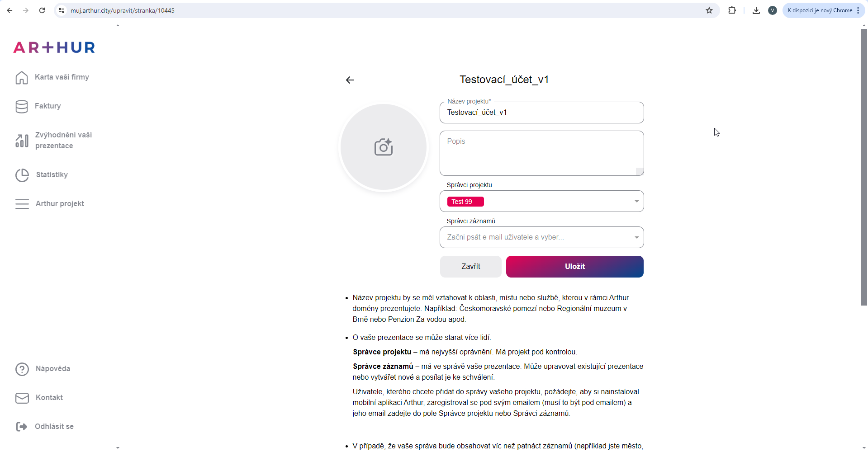Bookmark this page with the star icon
Screen dimensions: 868x452
709,10
